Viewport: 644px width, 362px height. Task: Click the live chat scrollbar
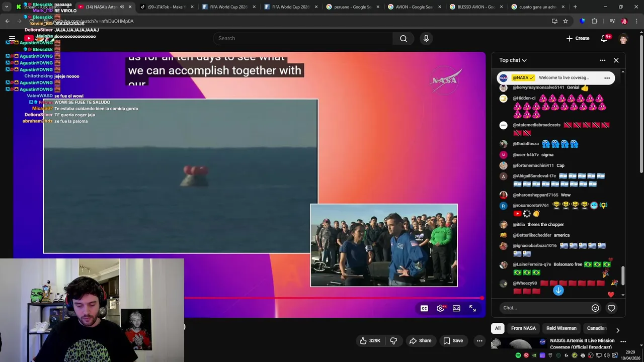point(623,275)
